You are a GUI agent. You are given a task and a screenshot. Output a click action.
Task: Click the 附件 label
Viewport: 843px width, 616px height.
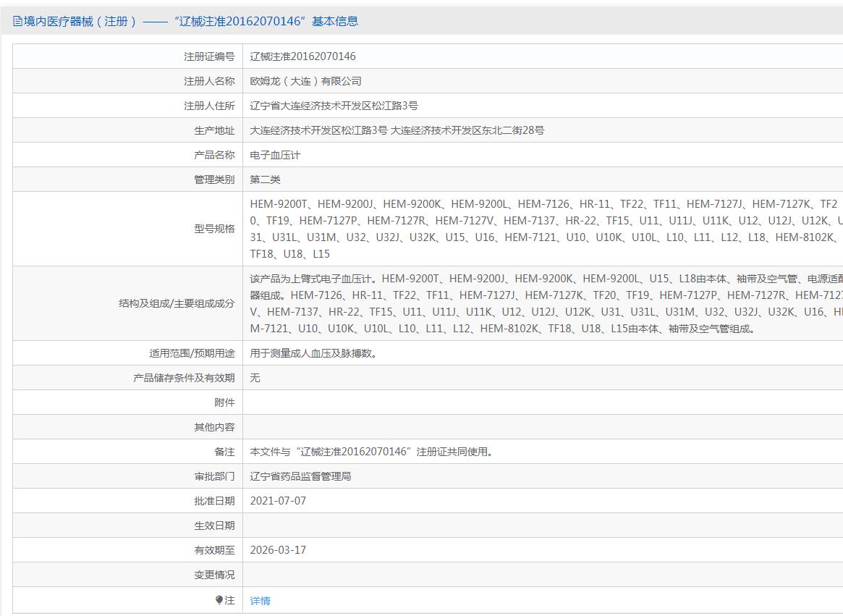[225, 402]
